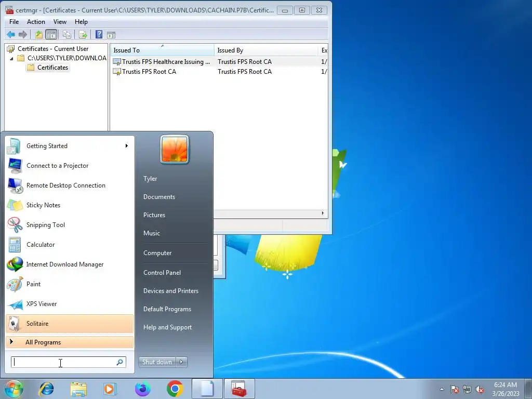Sort by the Issued To column header

[x=162, y=50]
